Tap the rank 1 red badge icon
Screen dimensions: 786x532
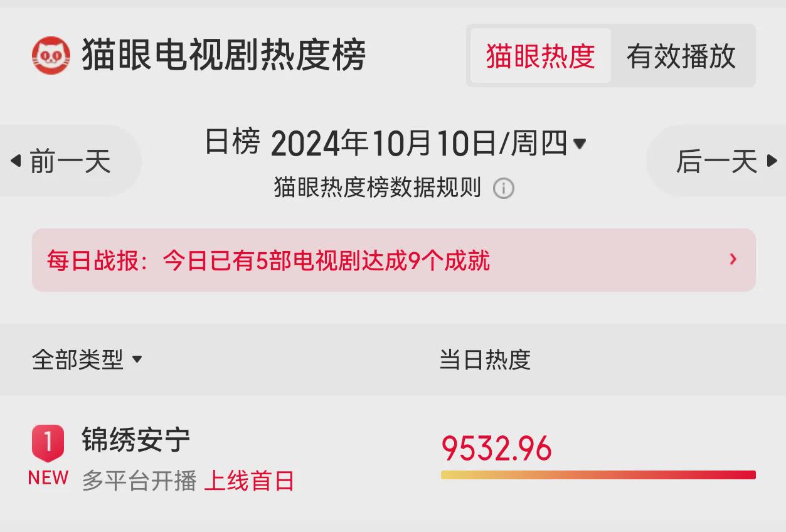[x=48, y=444]
